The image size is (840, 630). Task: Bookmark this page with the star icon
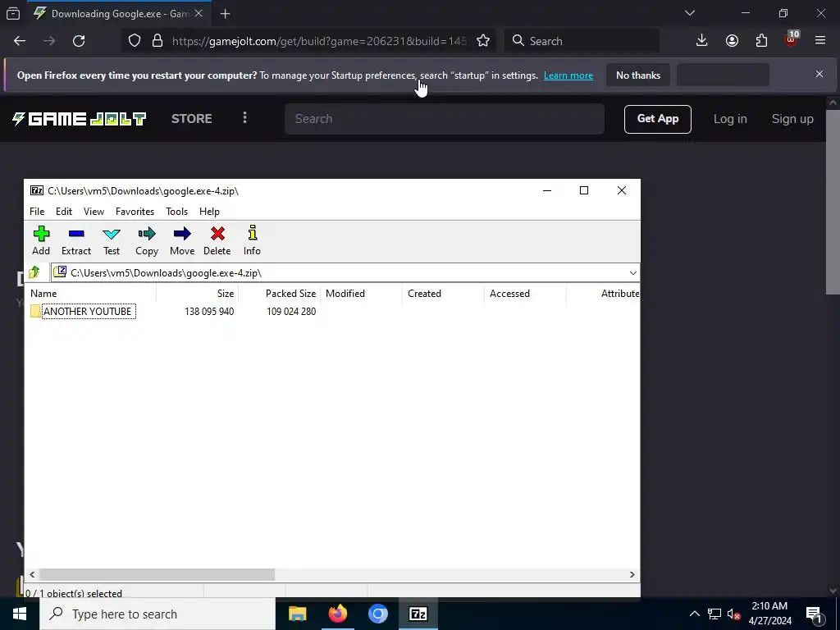click(483, 41)
